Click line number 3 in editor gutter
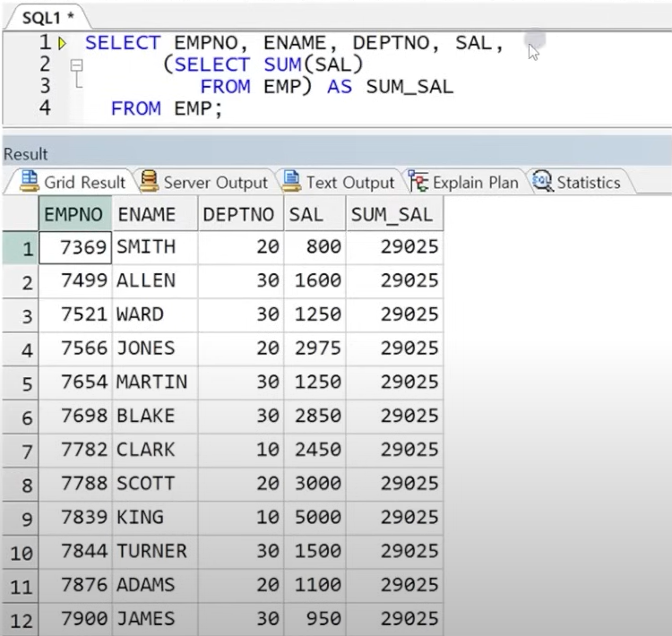Image resolution: width=672 pixels, height=636 pixels. (x=46, y=86)
